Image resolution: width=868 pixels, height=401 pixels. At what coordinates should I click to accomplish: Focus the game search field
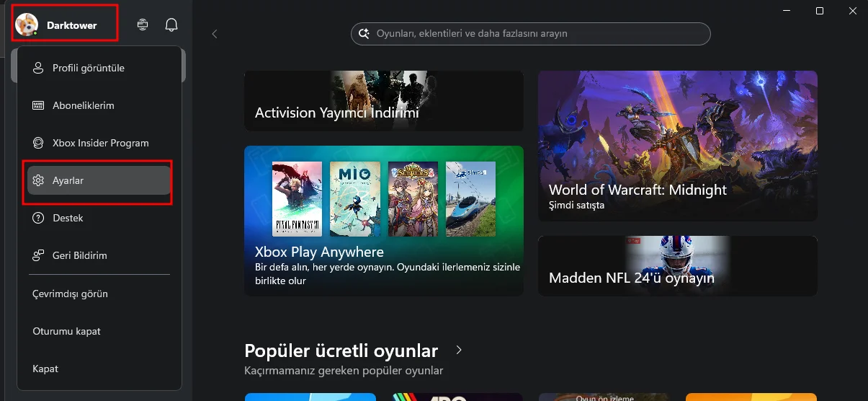coord(531,33)
